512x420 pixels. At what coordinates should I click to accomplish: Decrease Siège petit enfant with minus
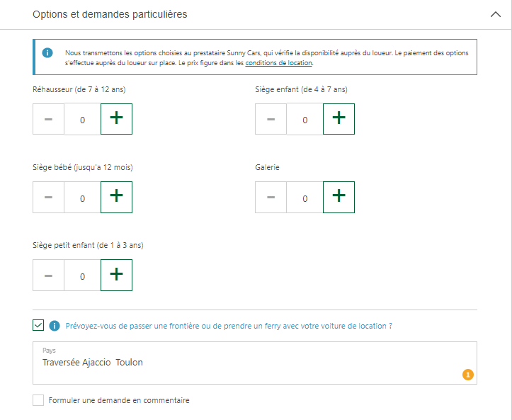click(x=48, y=275)
